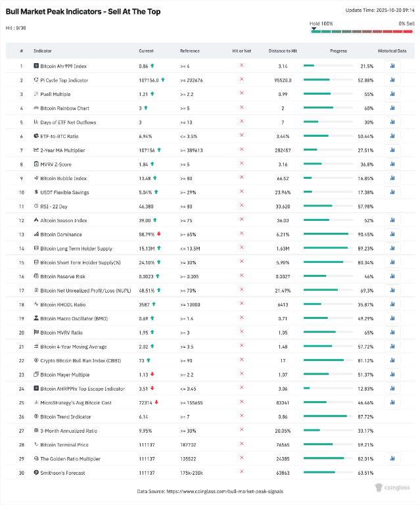
Task: Show Bitcoin RHODL Ratio historical data
Action: tap(392, 304)
